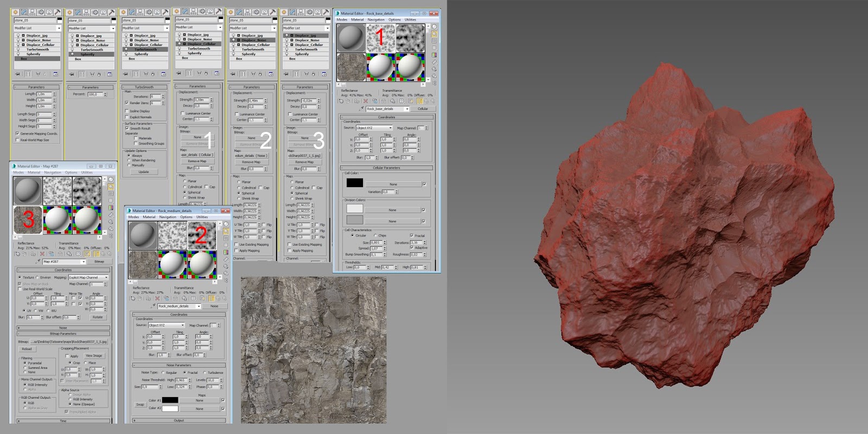868x434 pixels.
Task: Click red X Reset Map icon in Map #287 editor
Action: tap(42, 254)
